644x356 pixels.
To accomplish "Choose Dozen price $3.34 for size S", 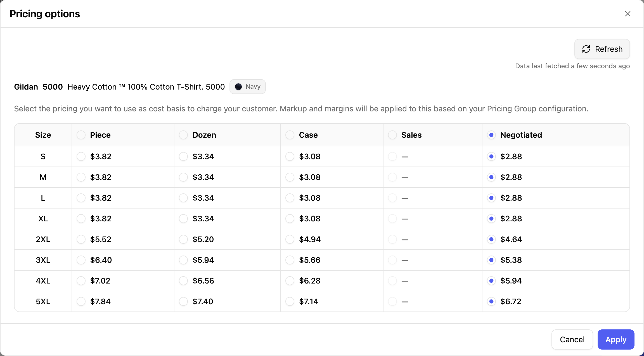I will (x=183, y=156).
